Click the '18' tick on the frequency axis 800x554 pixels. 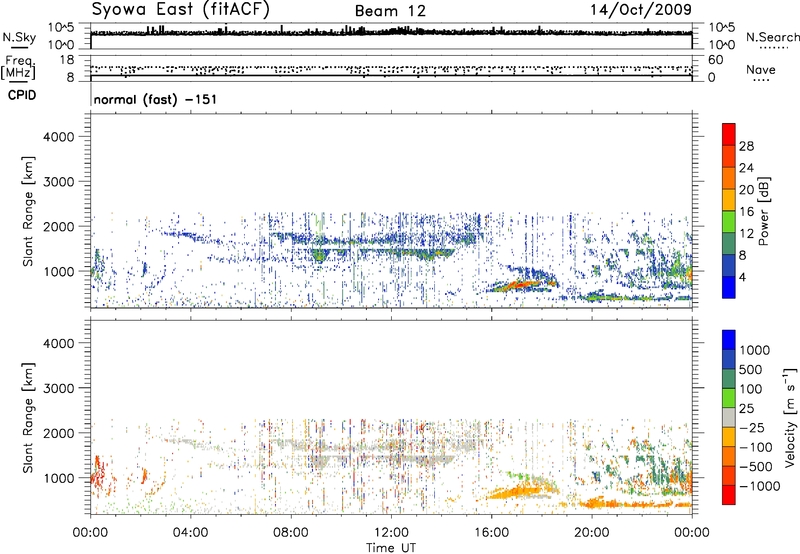[67, 60]
